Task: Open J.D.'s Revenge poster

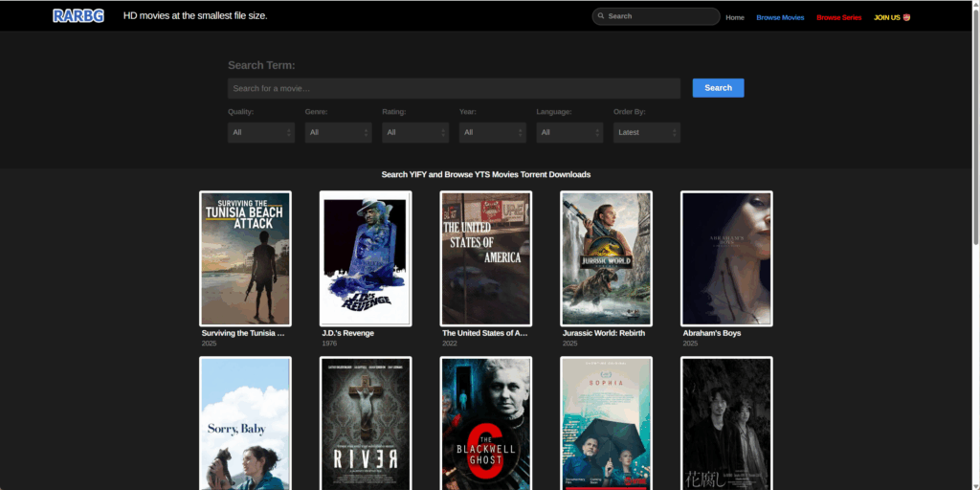Action: point(366,258)
